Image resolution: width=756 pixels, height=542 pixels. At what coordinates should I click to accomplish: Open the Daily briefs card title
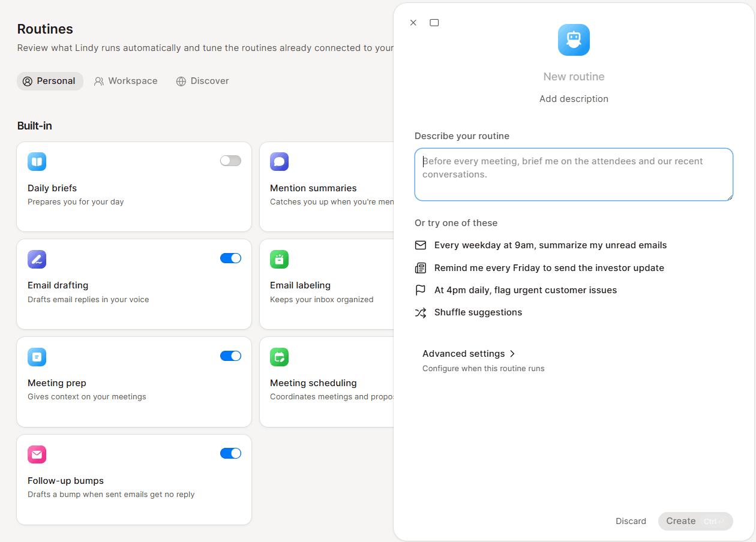(x=52, y=188)
